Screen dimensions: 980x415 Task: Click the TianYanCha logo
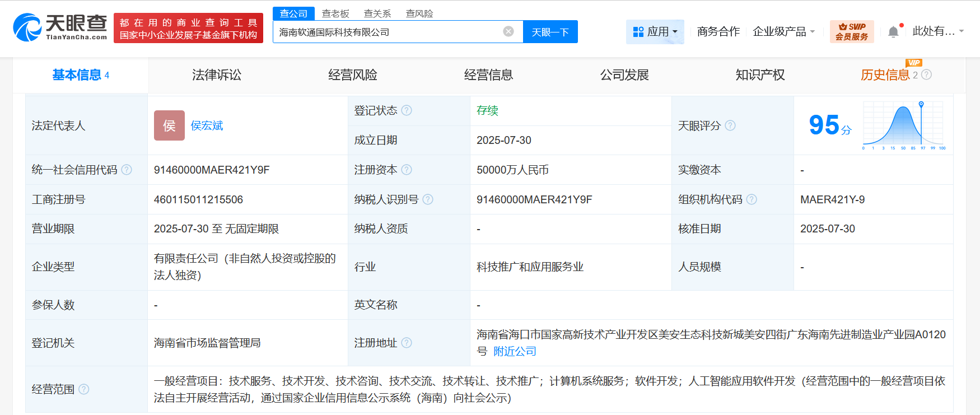60,27
